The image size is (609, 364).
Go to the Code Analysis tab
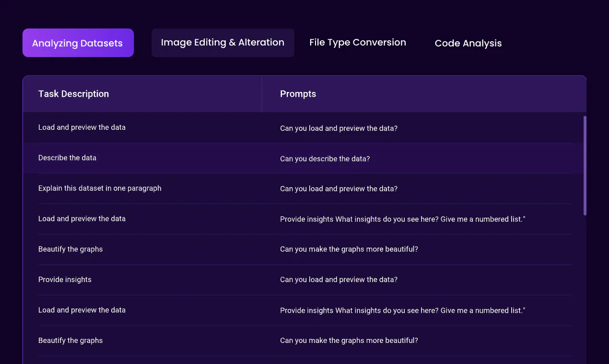(x=468, y=43)
